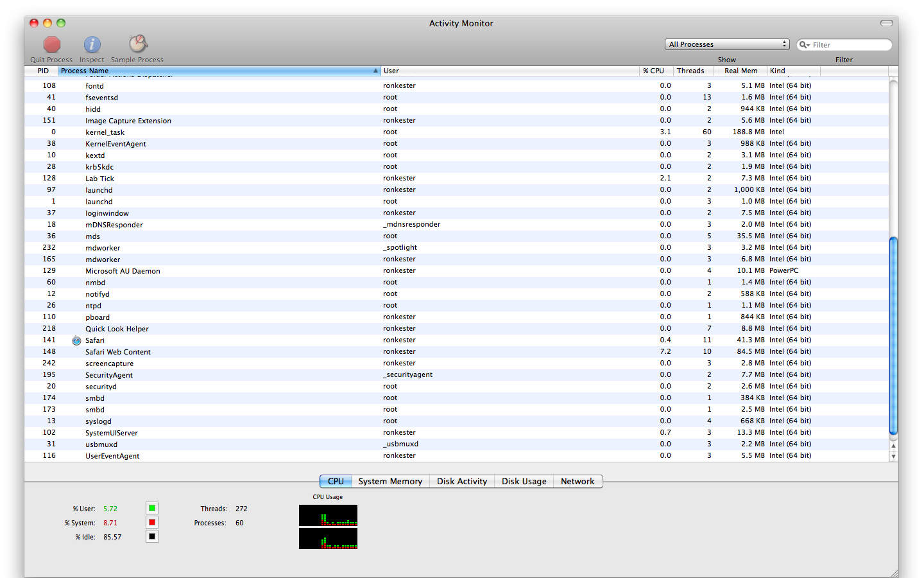Click the scroll up arrow of the process list
Screen dimensions: 924x578
[893, 445]
